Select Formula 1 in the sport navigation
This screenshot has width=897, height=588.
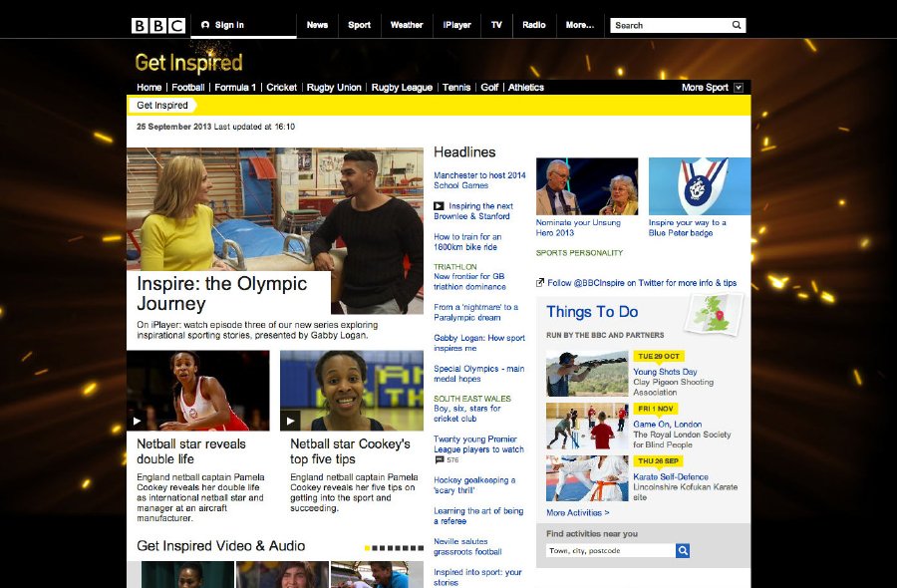tap(235, 88)
